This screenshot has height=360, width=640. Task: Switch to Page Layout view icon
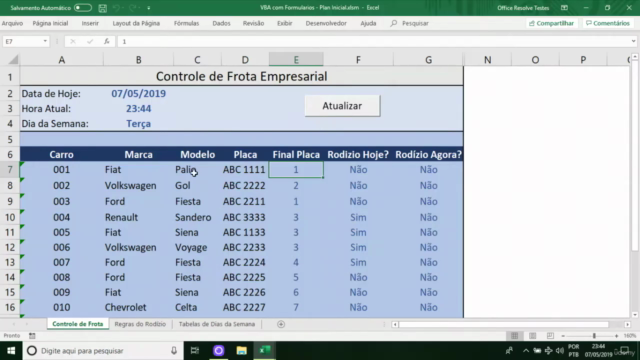pyautogui.click(x=532, y=336)
